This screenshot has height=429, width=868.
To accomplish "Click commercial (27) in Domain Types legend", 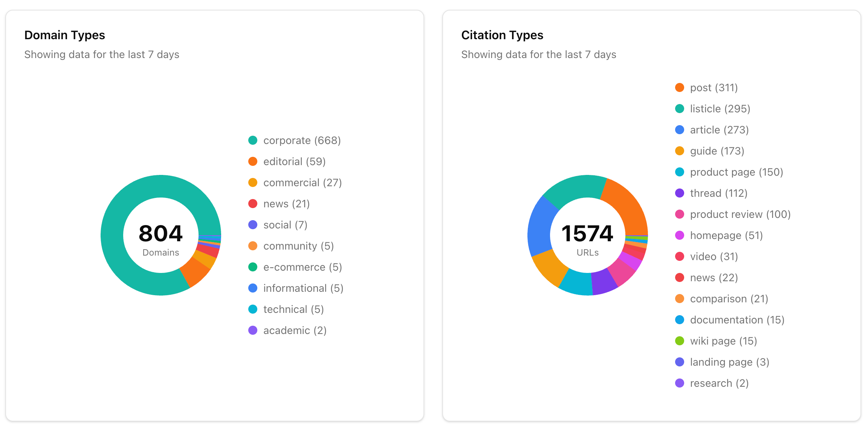I will (303, 183).
